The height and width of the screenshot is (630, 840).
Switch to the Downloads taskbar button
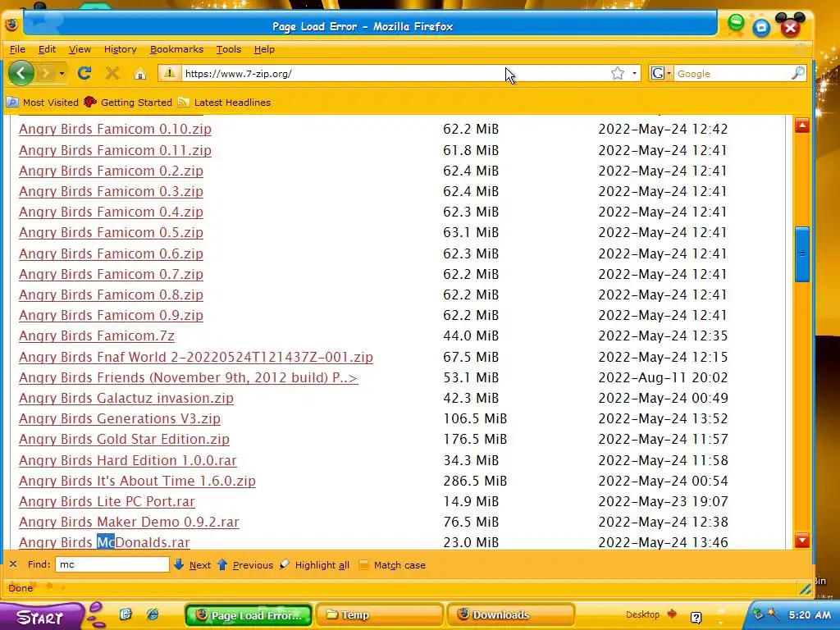510,615
